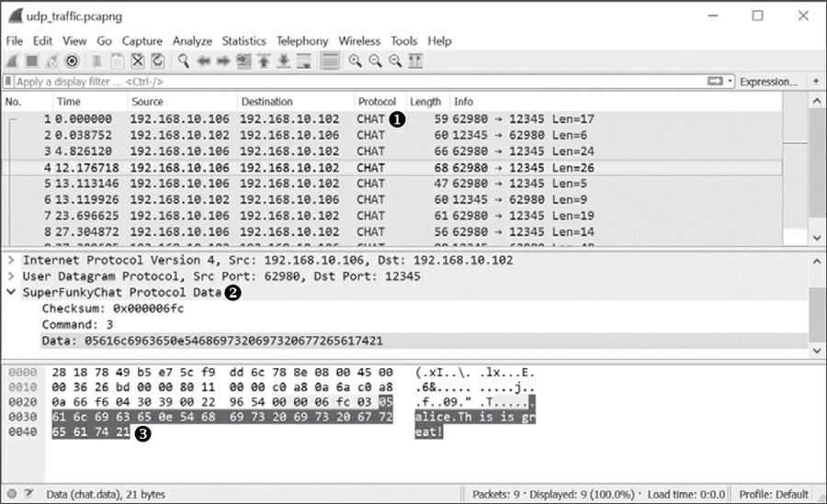The height and width of the screenshot is (504, 827).
Task: Select the Checksum: 0x000006fc field
Action: 113,308
